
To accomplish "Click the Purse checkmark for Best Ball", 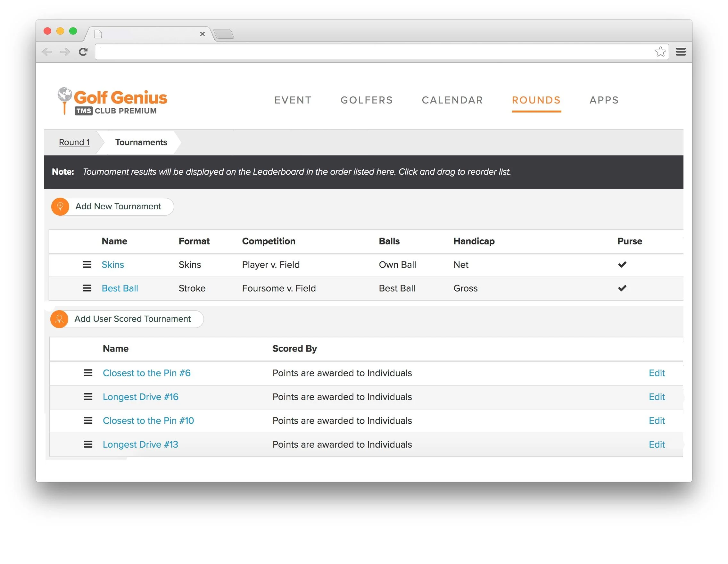I will pos(622,288).
